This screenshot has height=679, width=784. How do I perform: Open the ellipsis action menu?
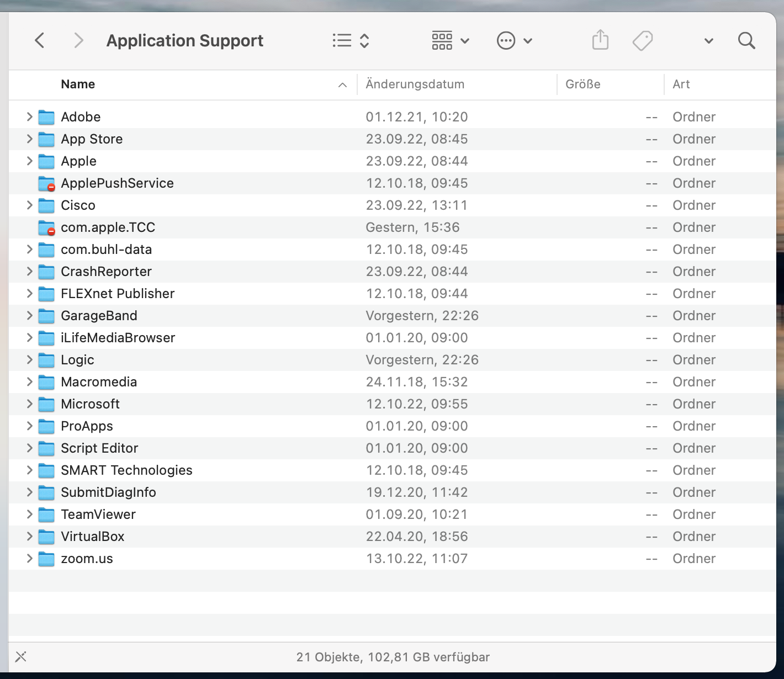coord(514,40)
